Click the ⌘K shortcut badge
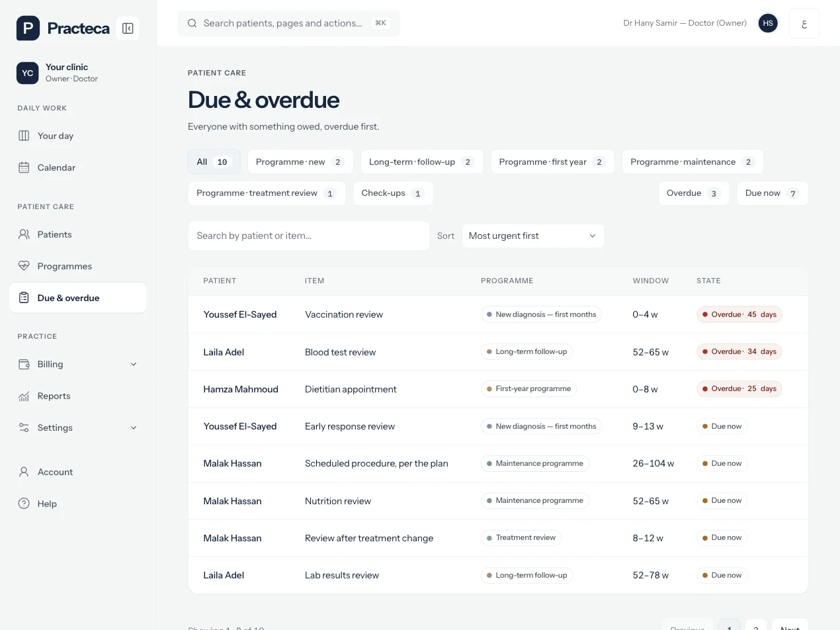Viewport: 840px width, 630px height. (380, 23)
